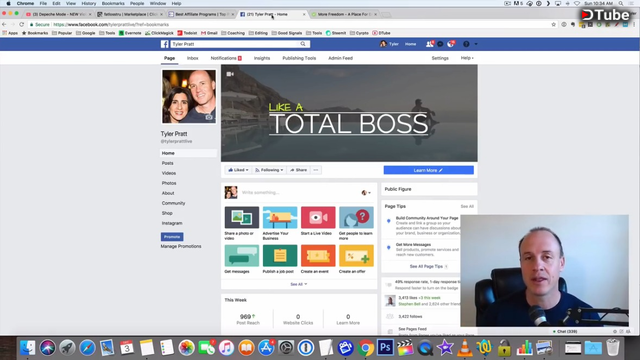Switch to Depeche Mode browser tab
Screen dimensions: 640x360
pyautogui.click(x=58, y=14)
